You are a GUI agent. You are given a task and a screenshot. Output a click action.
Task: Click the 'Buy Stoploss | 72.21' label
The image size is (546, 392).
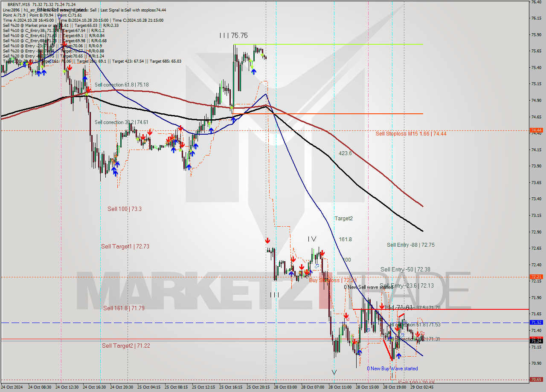(x=333, y=280)
